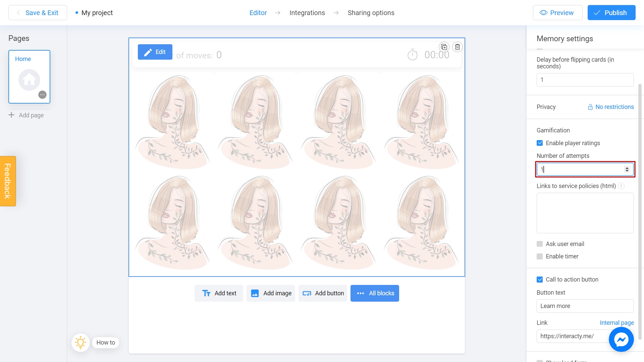The image size is (644, 362).
Task: Click the Number of attempts stepper arrows
Action: point(627,169)
